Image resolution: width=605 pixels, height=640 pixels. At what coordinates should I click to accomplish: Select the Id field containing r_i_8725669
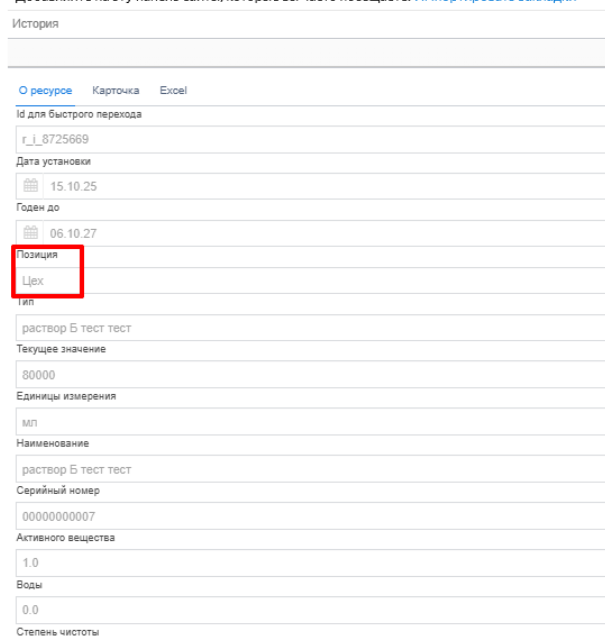(310, 139)
